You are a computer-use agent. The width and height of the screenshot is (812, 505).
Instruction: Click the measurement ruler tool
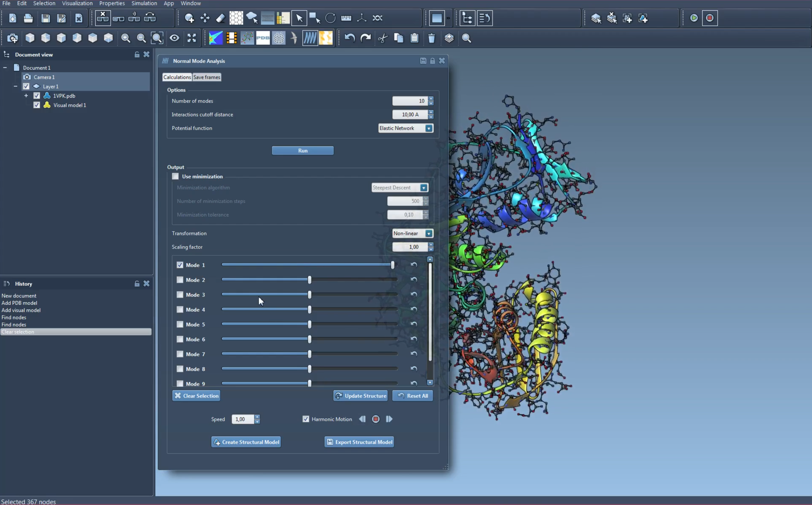[x=346, y=18]
